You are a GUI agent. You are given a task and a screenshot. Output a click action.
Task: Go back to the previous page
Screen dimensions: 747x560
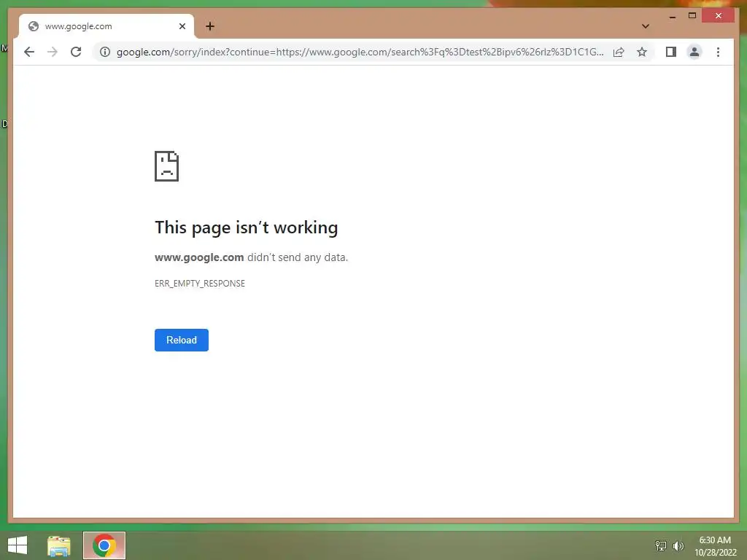coord(29,52)
